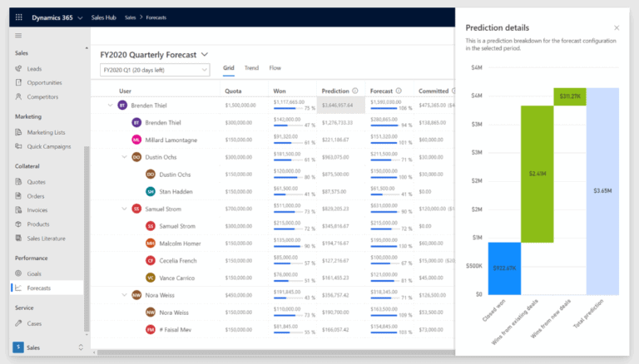The width and height of the screenshot is (639, 364).
Task: Sort by the Won column header
Action: (x=280, y=91)
